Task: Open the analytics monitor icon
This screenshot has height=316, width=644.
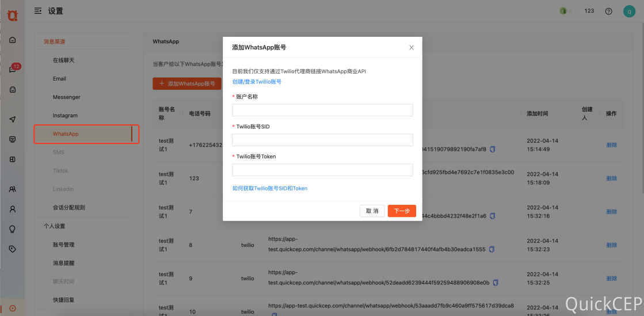Action: click(13, 139)
